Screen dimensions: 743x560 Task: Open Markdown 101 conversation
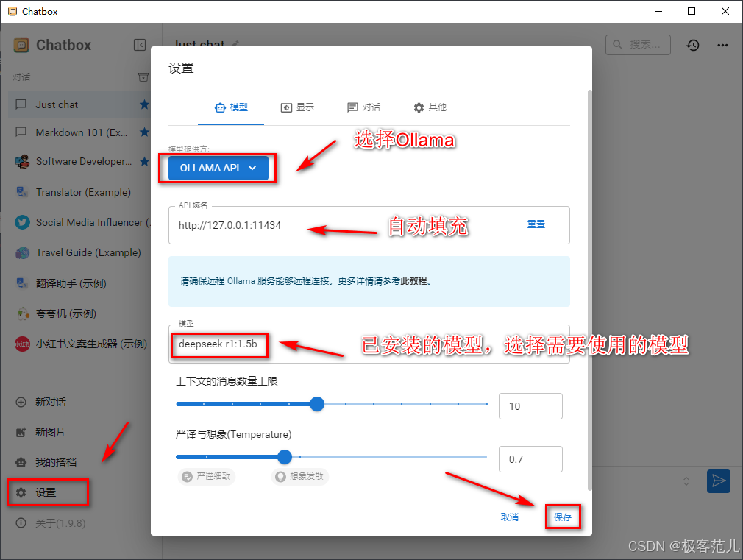pos(79,132)
